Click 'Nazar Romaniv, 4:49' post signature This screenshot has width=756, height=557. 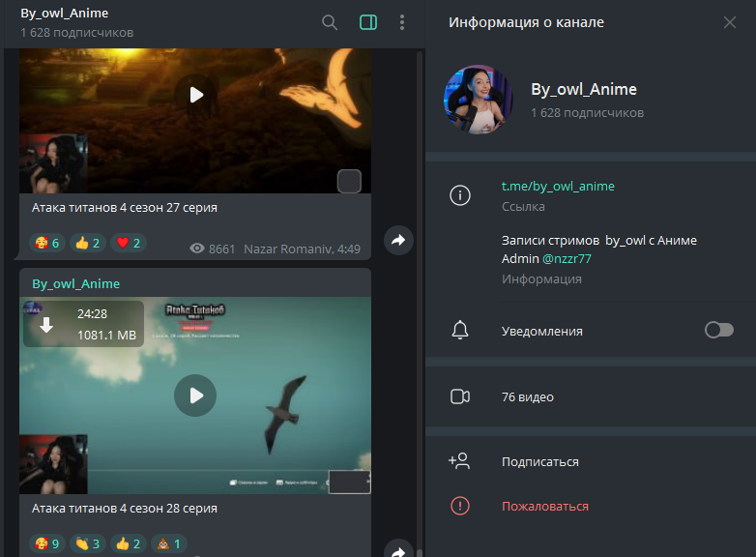302,249
